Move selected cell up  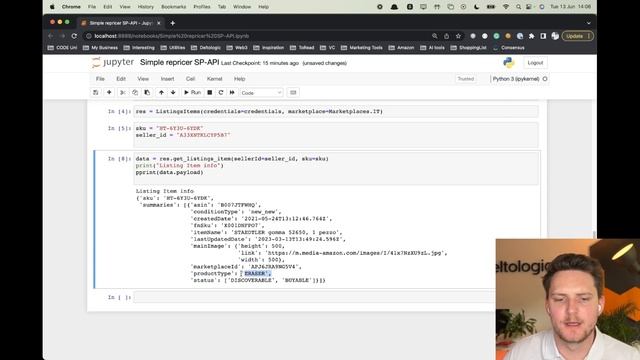161,93
